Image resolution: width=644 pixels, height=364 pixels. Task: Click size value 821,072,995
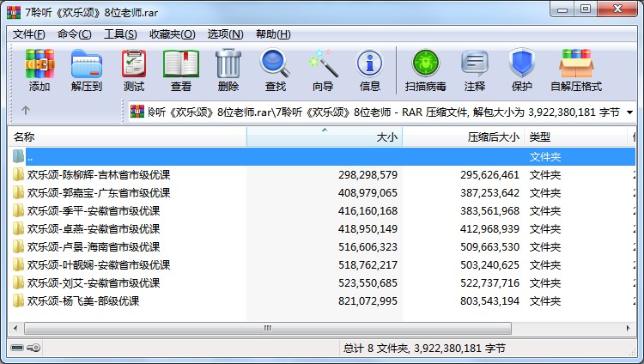pos(368,301)
